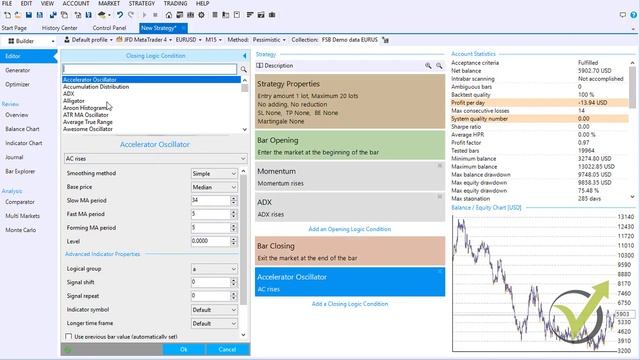The height and width of the screenshot is (360, 640).
Task: Open the Pessimistic method dropdown
Action: coord(269,40)
